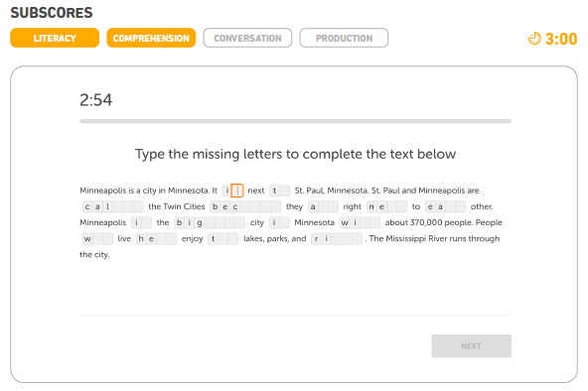Toggle the COMPREHENSION subscore pill
This screenshot has height=391, width=588.
(x=151, y=38)
